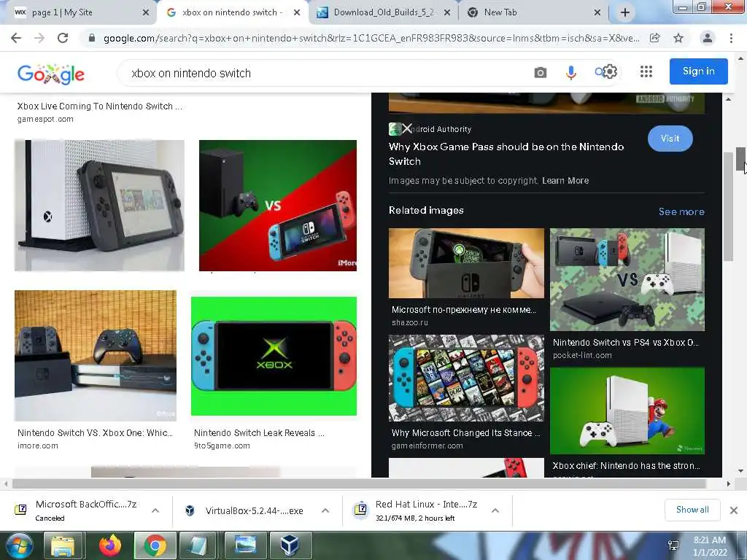The width and height of the screenshot is (747, 560).
Task: Open Why Xbox Game Pass article title
Action: [x=506, y=154]
